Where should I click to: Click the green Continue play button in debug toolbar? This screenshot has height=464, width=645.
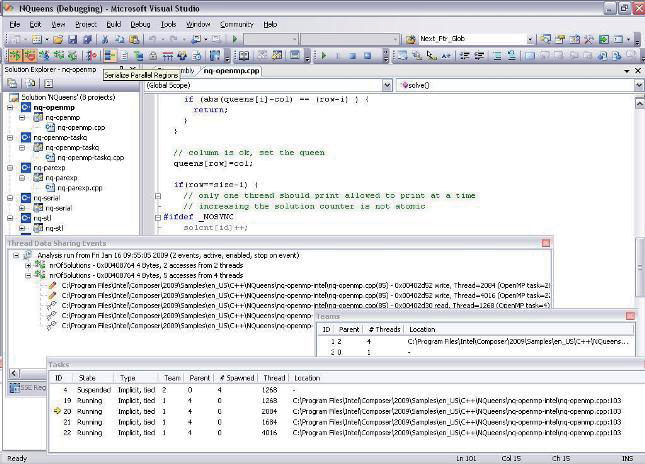tap(324, 56)
